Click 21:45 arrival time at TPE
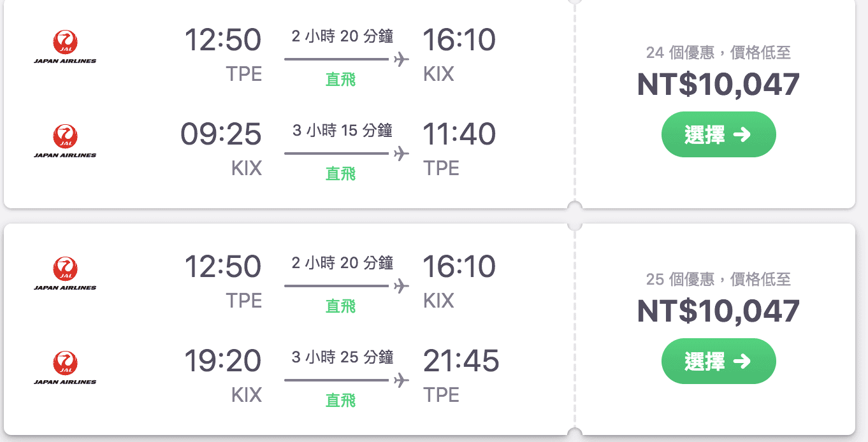The width and height of the screenshot is (868, 442). tap(461, 361)
